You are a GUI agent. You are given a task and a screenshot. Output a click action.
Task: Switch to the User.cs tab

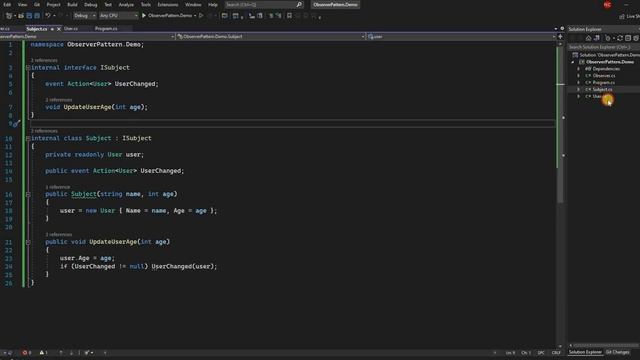point(71,29)
